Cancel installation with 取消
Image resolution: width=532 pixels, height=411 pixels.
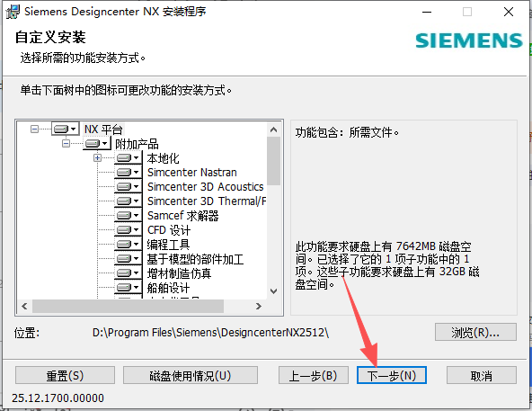(x=481, y=375)
